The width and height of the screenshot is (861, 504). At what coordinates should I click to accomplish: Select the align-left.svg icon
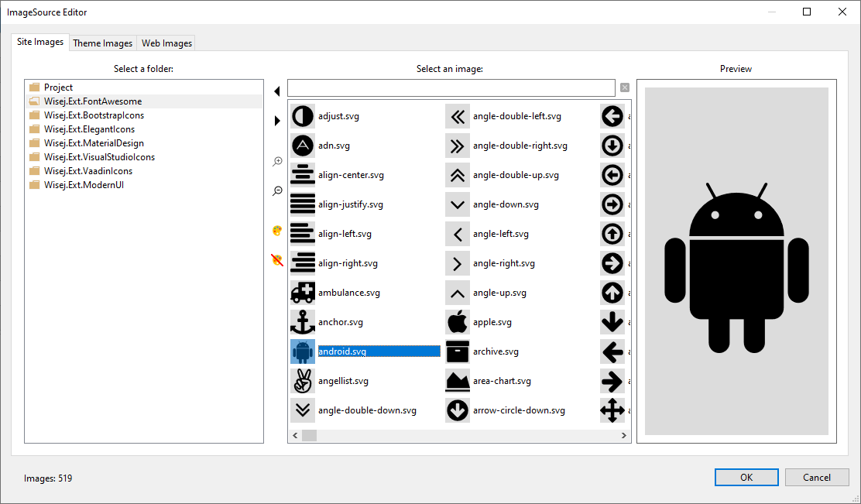[x=303, y=234]
